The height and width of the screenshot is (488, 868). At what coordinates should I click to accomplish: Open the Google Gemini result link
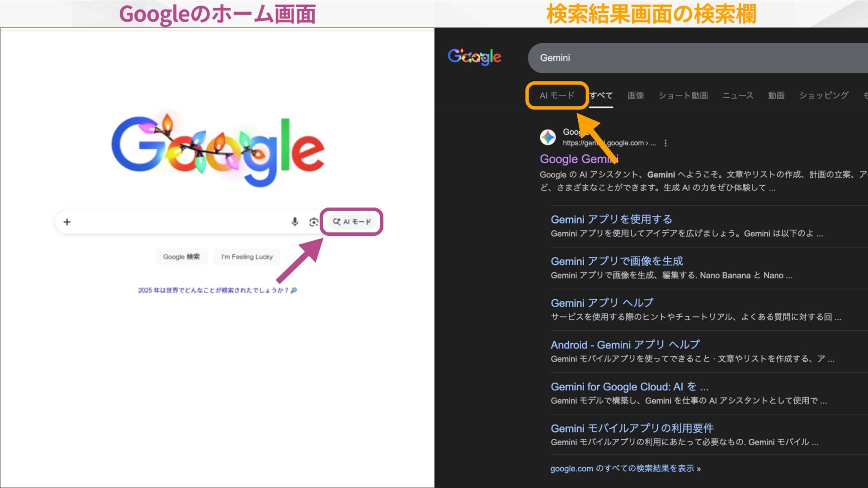580,159
